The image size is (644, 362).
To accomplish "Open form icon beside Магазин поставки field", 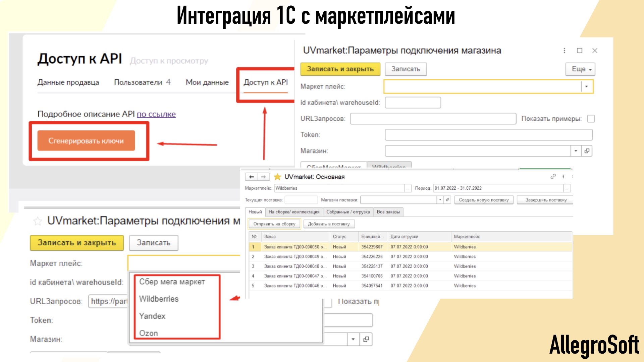I will (447, 200).
